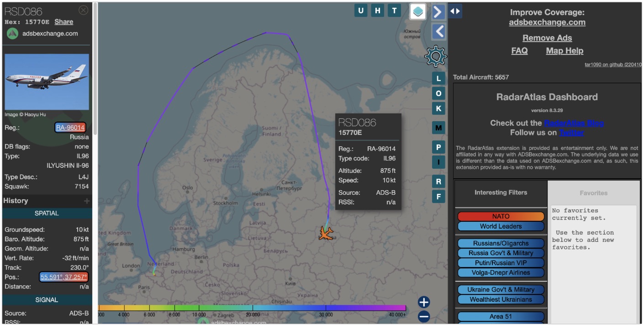Screen dimensions: 644x326
Task: Click the H map toolbar button
Action: pyautogui.click(x=377, y=11)
